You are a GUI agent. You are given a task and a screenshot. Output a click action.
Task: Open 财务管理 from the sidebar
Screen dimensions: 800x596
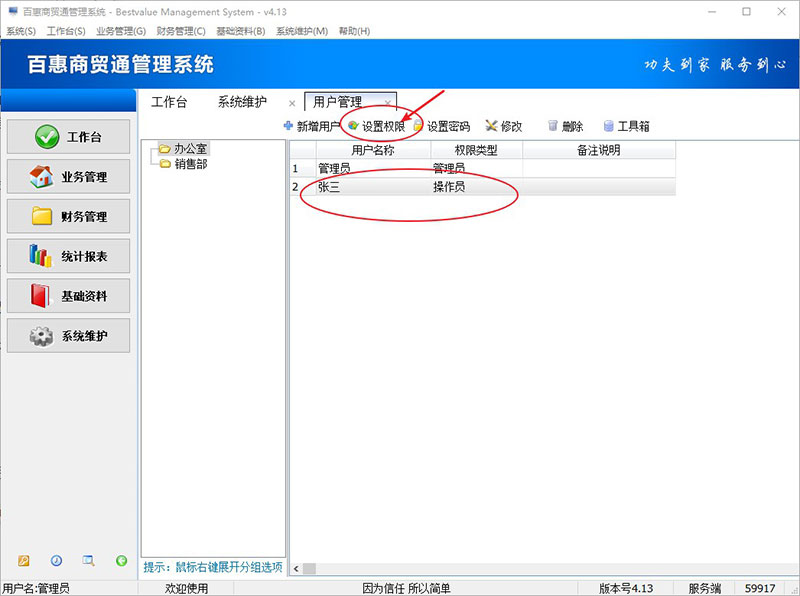68,216
